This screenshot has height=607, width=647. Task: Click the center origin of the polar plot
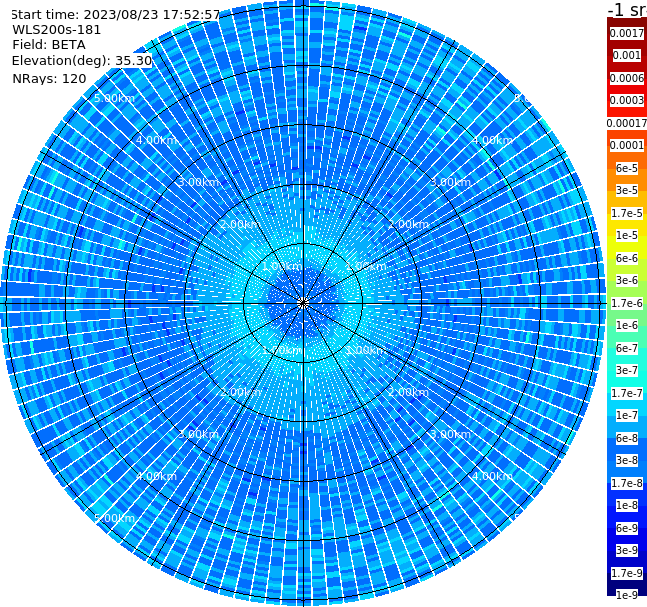pos(303,303)
